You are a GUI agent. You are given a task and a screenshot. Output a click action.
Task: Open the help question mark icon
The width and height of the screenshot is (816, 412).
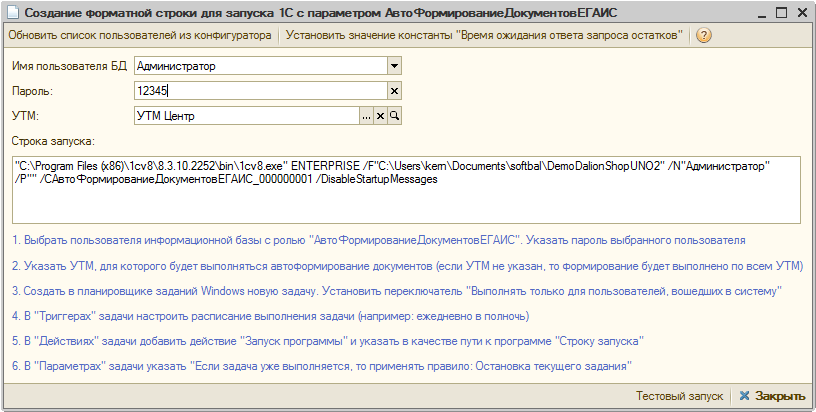click(x=704, y=35)
